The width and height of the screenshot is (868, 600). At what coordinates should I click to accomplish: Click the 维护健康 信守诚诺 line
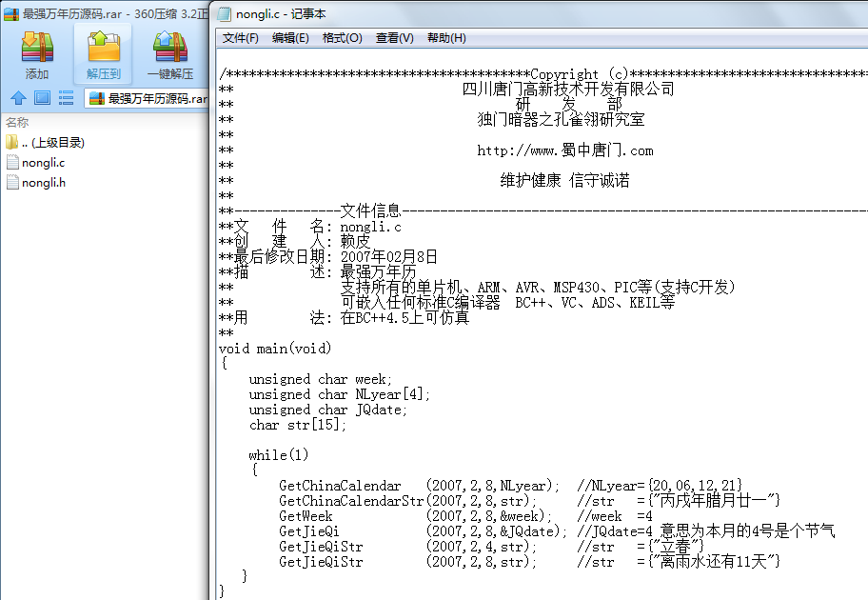pos(564,180)
